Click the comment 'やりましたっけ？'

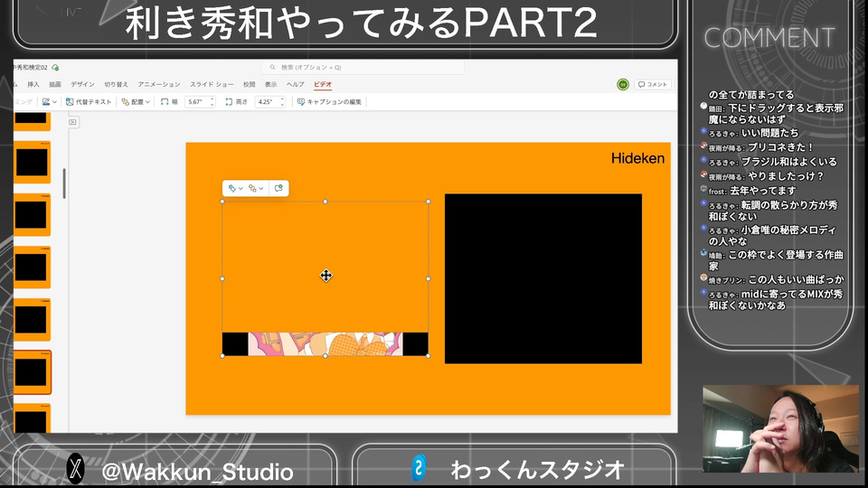coord(786,176)
